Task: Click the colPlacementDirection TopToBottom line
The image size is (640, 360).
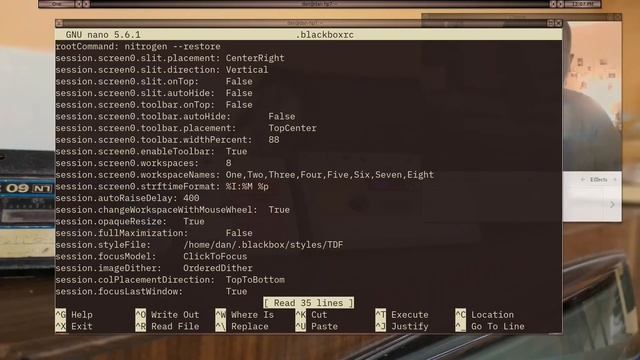Action: [170, 280]
